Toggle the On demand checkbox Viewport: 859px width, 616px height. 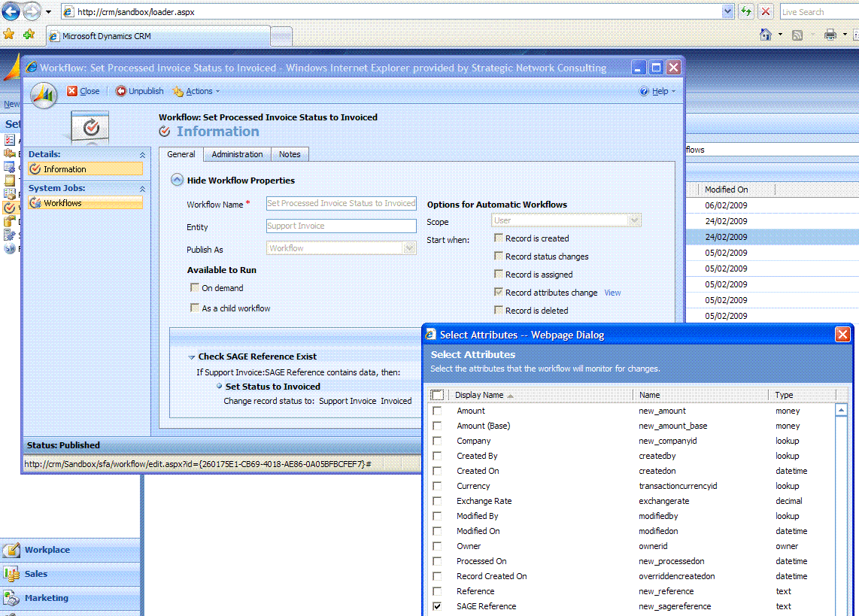(x=195, y=287)
